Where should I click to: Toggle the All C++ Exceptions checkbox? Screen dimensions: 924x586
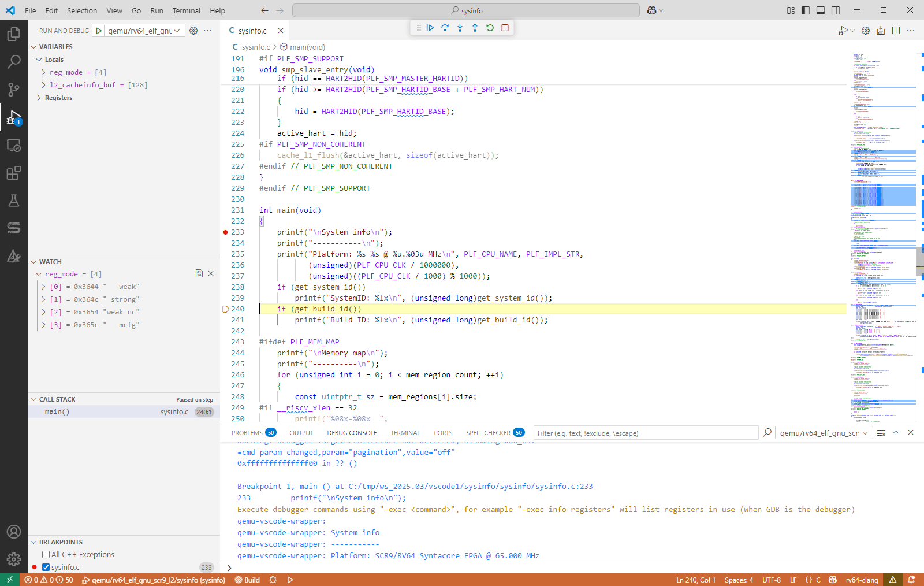46,554
